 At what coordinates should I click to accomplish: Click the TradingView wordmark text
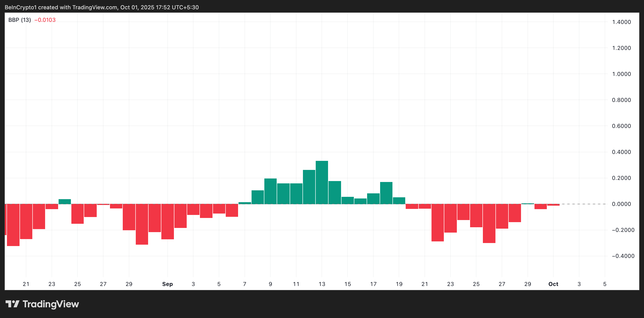(50, 304)
